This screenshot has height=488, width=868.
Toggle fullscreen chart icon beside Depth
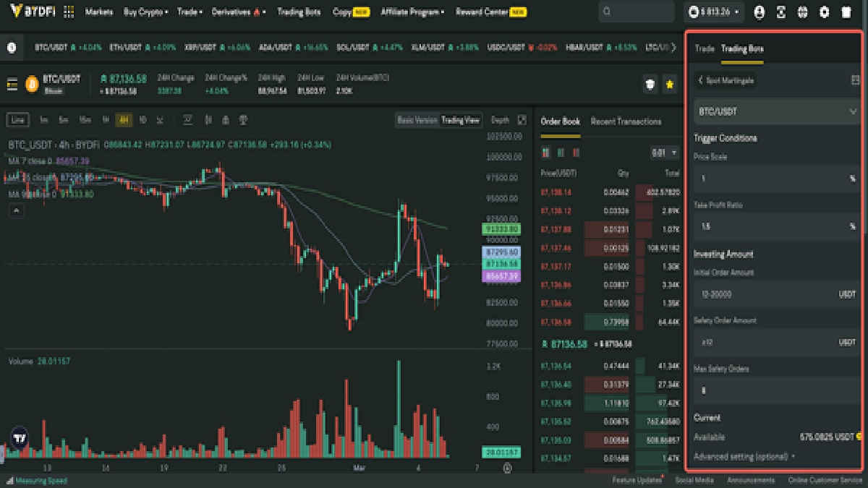coord(522,121)
